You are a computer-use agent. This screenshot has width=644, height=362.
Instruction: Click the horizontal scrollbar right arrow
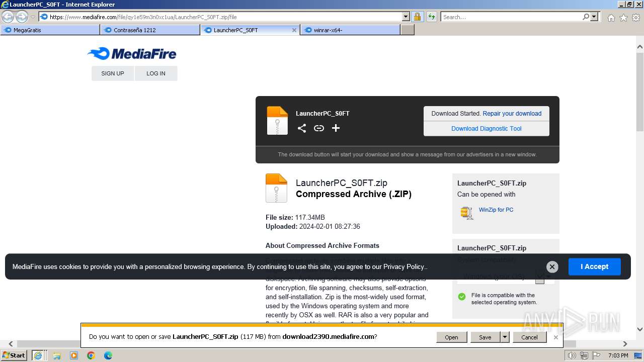[x=625, y=344]
